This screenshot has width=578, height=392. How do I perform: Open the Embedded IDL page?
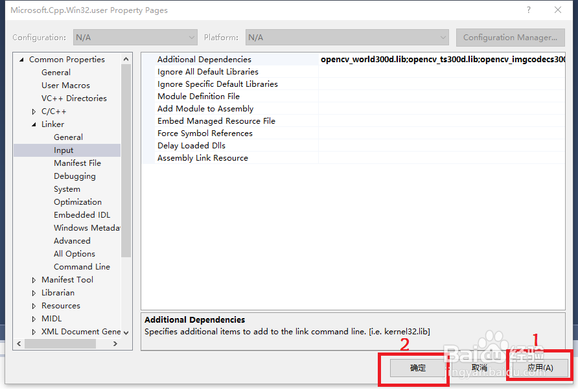click(82, 215)
